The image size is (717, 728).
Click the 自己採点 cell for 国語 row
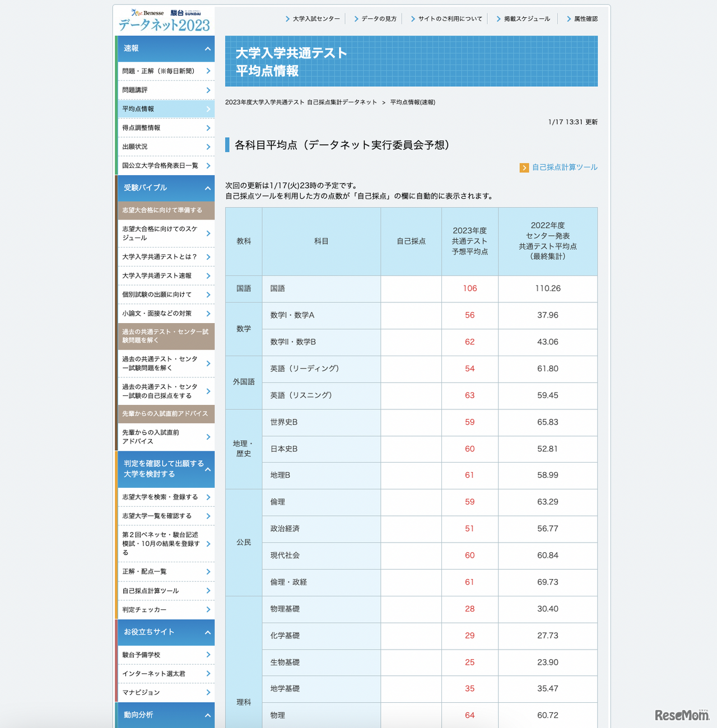point(411,289)
